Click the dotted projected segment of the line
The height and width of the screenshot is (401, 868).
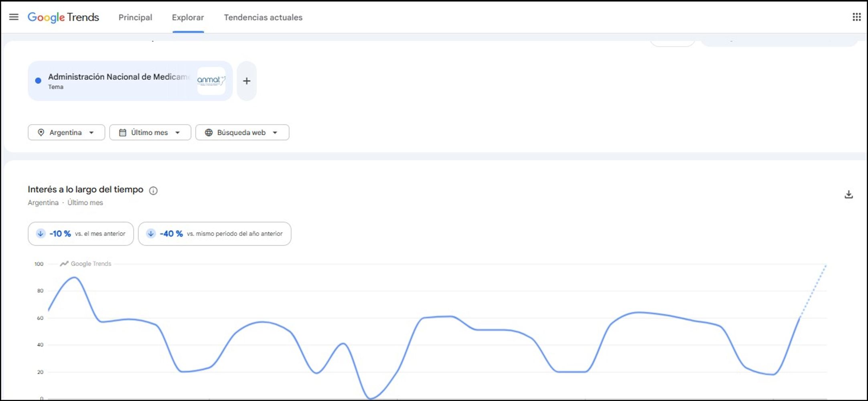click(x=813, y=291)
